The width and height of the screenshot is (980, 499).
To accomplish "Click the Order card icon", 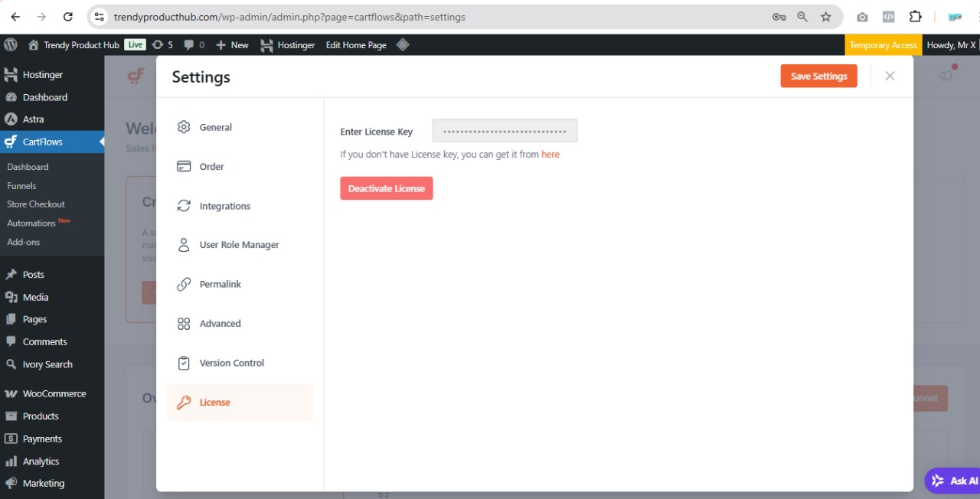I will coord(184,166).
